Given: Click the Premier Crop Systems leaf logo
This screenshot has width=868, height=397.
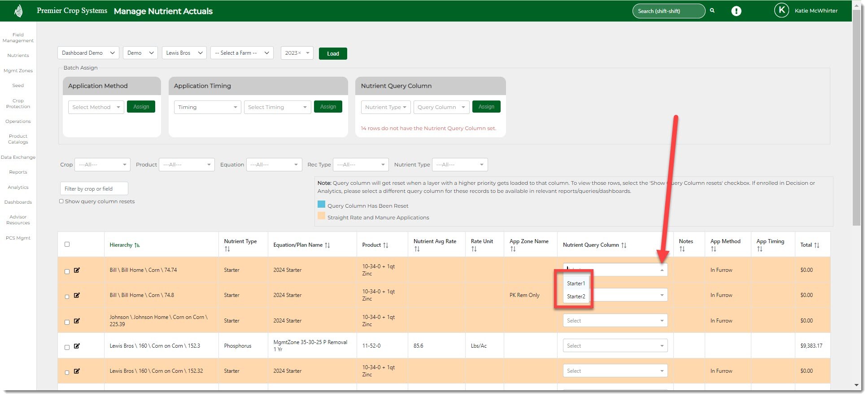Looking at the screenshot, I should (x=18, y=11).
